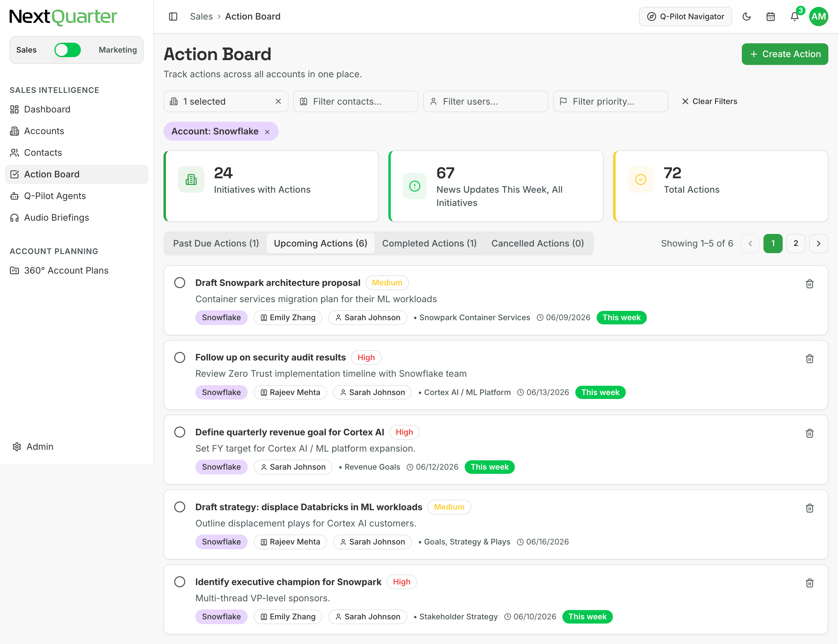The width and height of the screenshot is (838, 644).
Task: Open Audio Briefings page
Action: 77,217
